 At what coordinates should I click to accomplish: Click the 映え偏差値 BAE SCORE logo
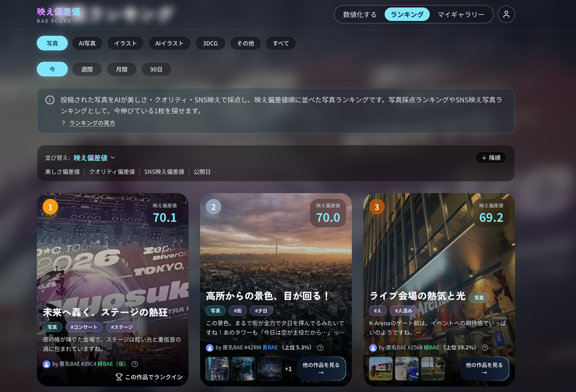(x=59, y=15)
